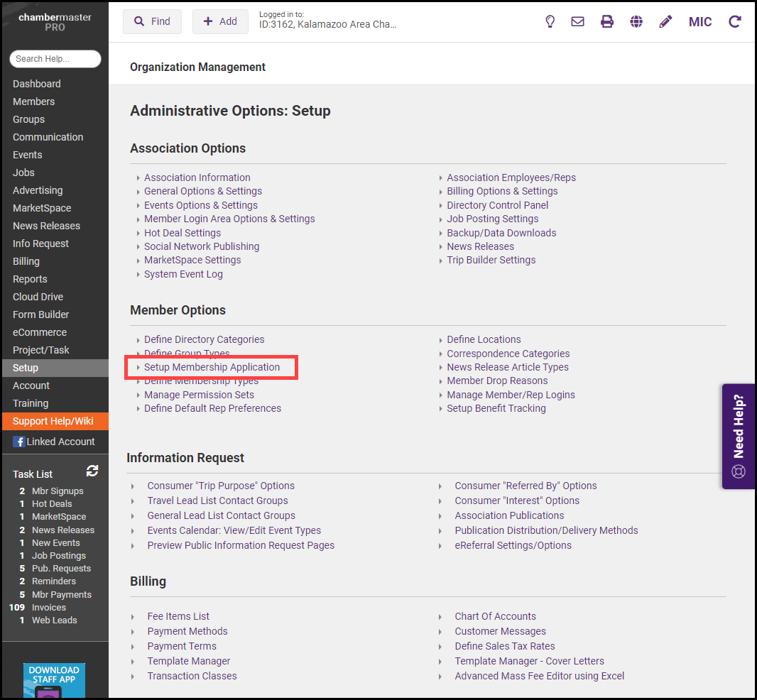Click the printer icon
757x700 pixels.
[x=607, y=22]
